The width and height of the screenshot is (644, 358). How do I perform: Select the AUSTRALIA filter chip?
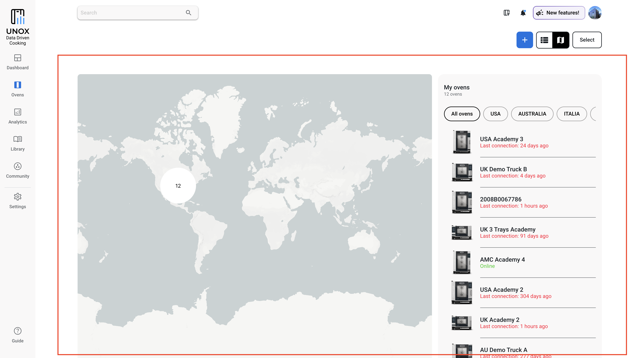click(x=532, y=114)
